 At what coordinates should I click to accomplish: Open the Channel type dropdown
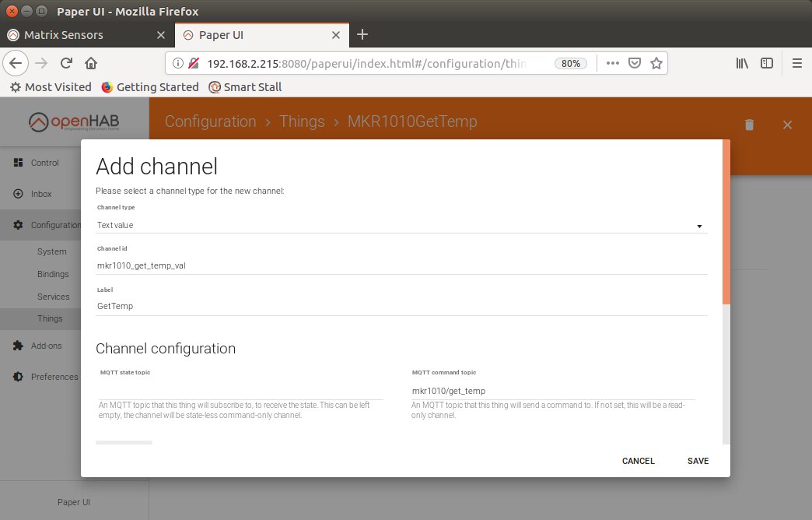point(401,225)
